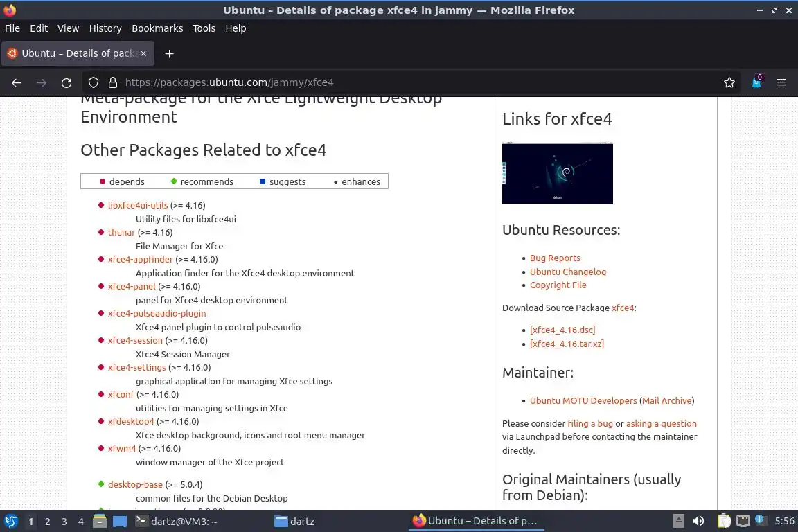Open the desktop-base package link
The height and width of the screenshot is (532, 798).
tap(135, 484)
